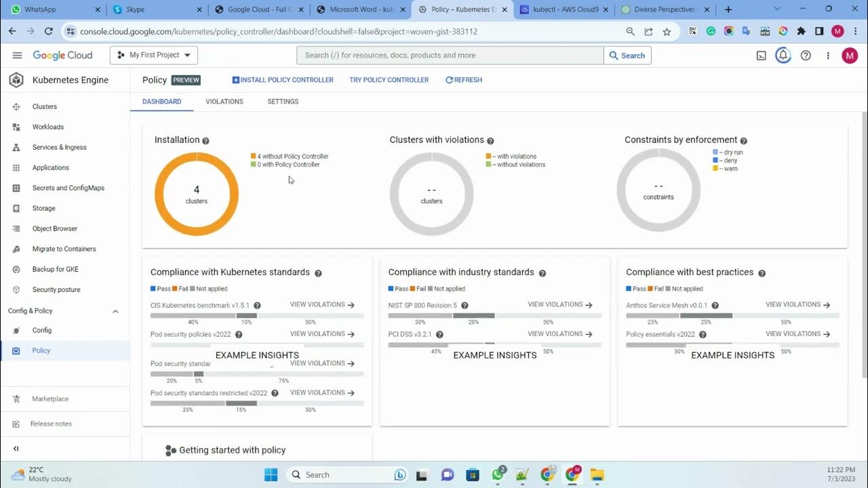Click the Anthos Service Mesh compliance bar

click(x=733, y=315)
